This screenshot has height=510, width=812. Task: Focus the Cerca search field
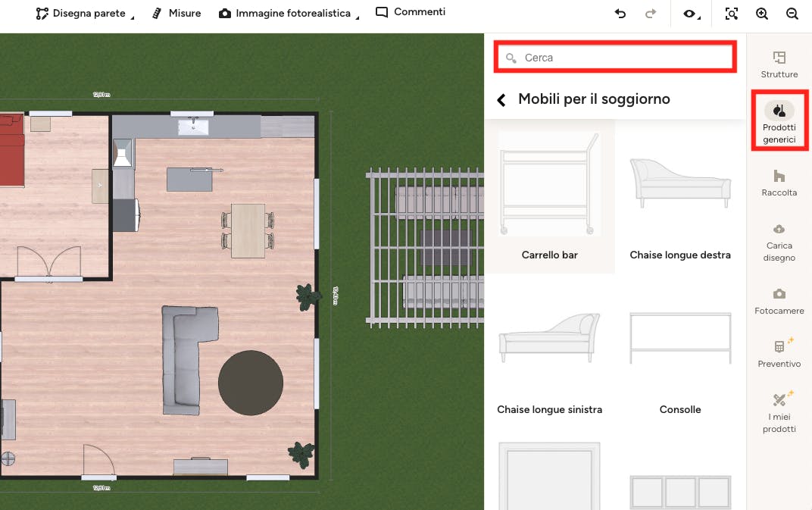click(x=615, y=57)
